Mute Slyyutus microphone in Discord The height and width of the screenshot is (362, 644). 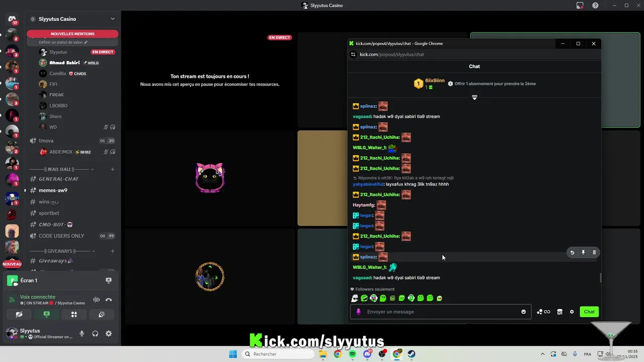pyautogui.click(x=82, y=333)
